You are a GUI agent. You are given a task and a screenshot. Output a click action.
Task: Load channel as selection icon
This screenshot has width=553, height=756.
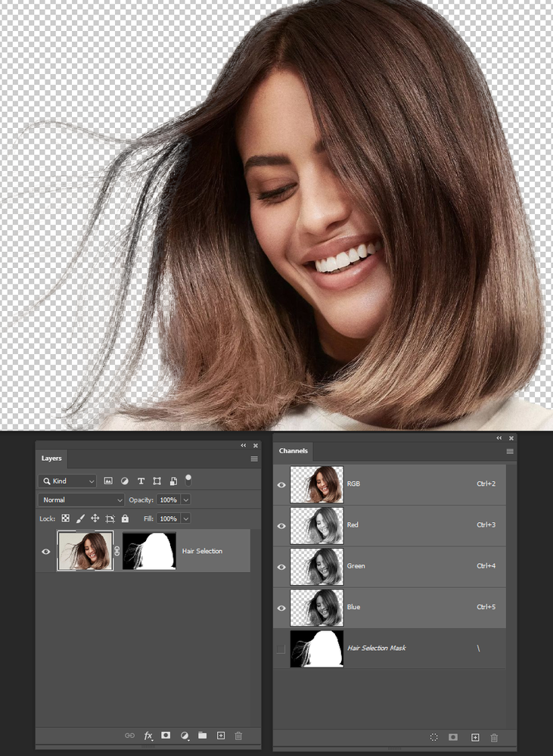434,737
